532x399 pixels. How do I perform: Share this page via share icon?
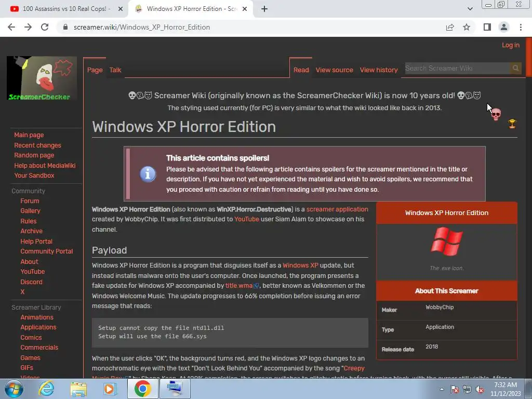tap(450, 27)
